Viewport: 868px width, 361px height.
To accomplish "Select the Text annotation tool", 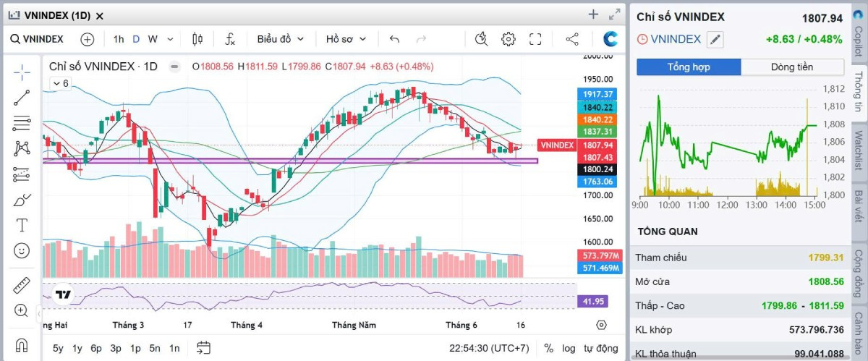I will click(22, 224).
